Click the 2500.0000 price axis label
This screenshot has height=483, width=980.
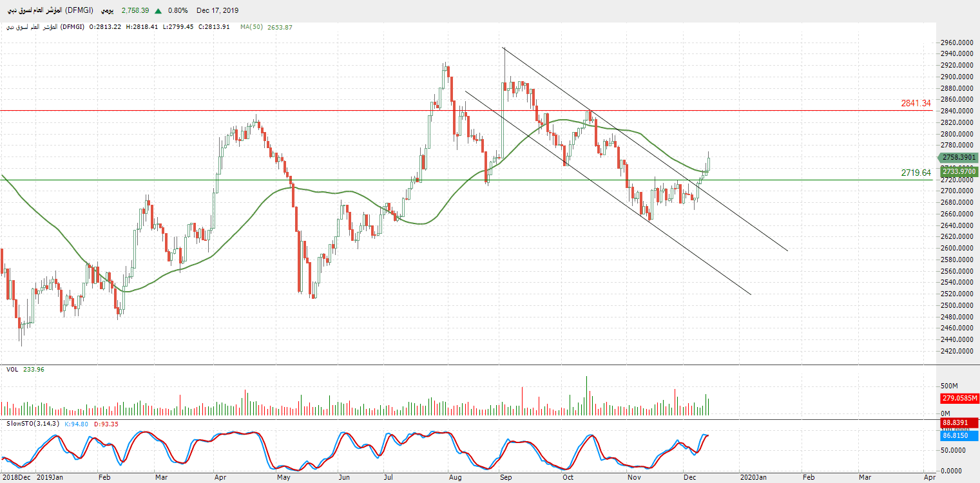coord(958,305)
